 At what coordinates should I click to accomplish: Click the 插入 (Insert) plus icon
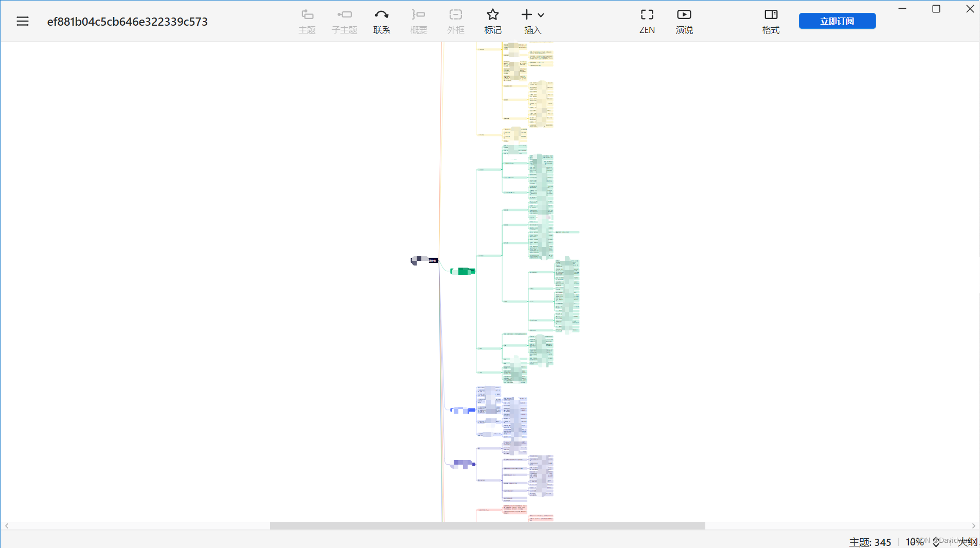coord(527,15)
